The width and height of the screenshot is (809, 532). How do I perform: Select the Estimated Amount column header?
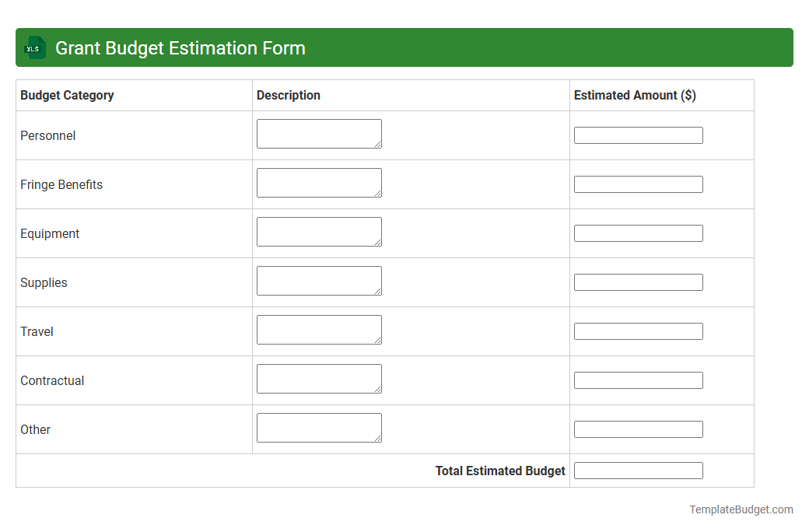pyautogui.click(x=636, y=95)
